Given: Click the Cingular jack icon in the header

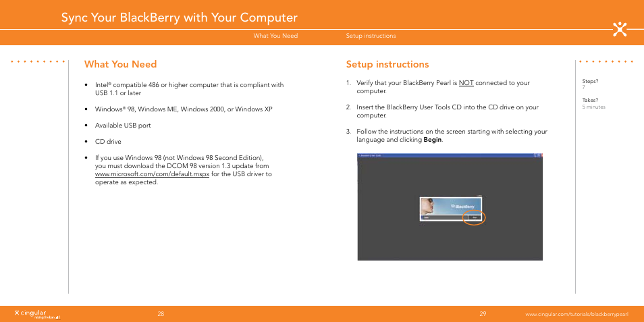Looking at the screenshot, I should coord(620,30).
